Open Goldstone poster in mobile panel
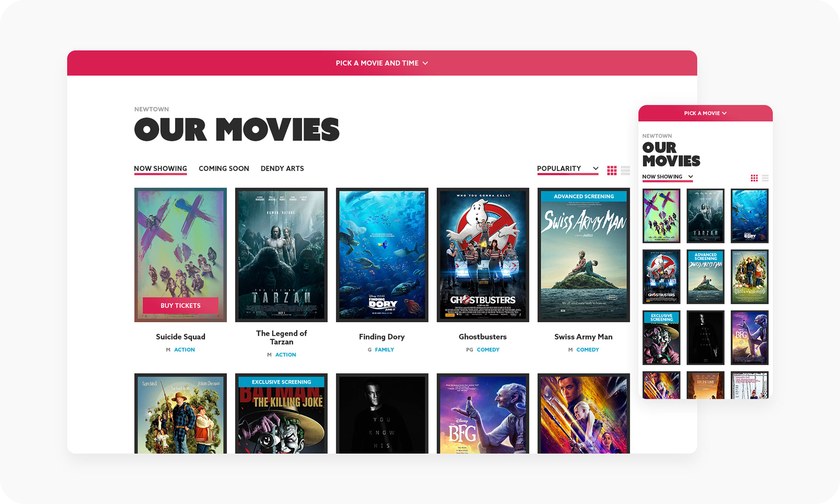 (x=705, y=385)
